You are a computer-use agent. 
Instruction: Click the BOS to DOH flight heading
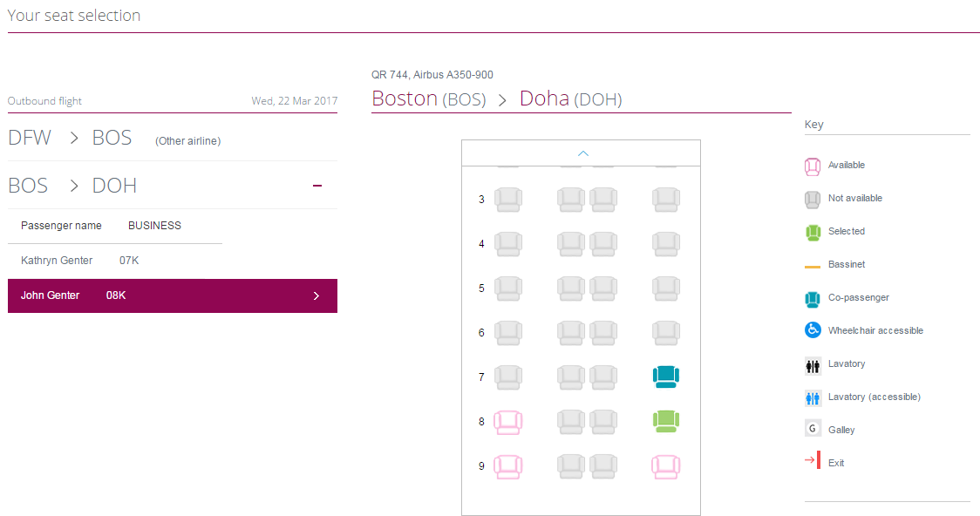pos(72,186)
